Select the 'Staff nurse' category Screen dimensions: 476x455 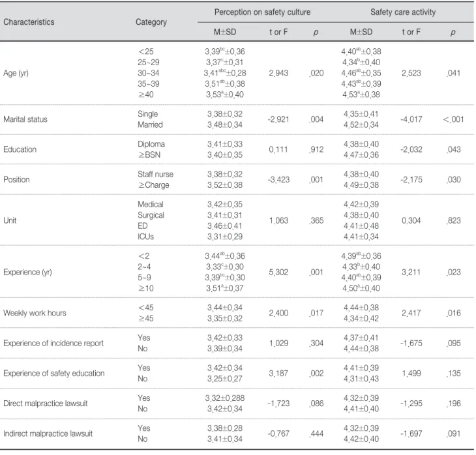pyautogui.click(x=155, y=174)
